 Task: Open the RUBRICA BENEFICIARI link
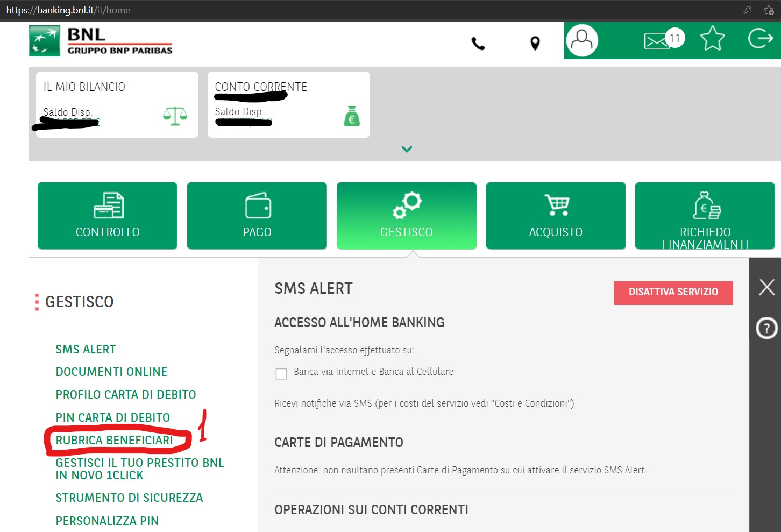pos(114,440)
